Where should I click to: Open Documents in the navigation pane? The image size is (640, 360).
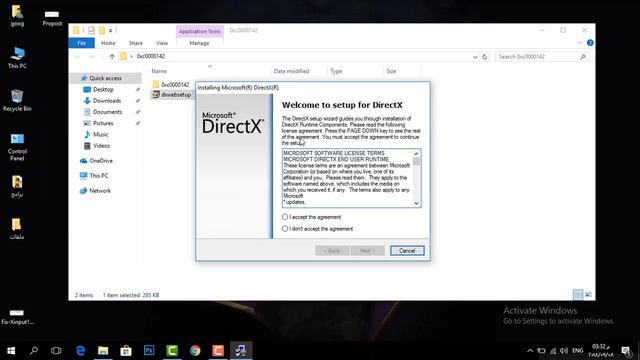(107, 112)
